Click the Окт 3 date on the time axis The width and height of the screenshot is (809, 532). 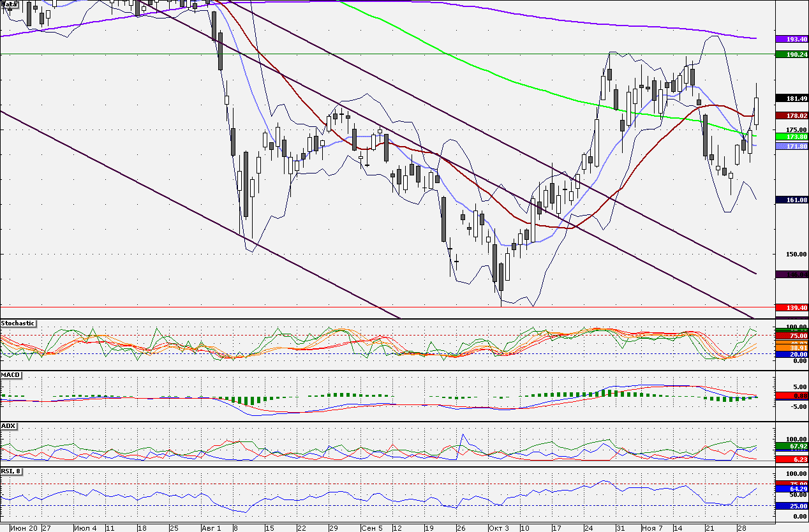pyautogui.click(x=499, y=528)
